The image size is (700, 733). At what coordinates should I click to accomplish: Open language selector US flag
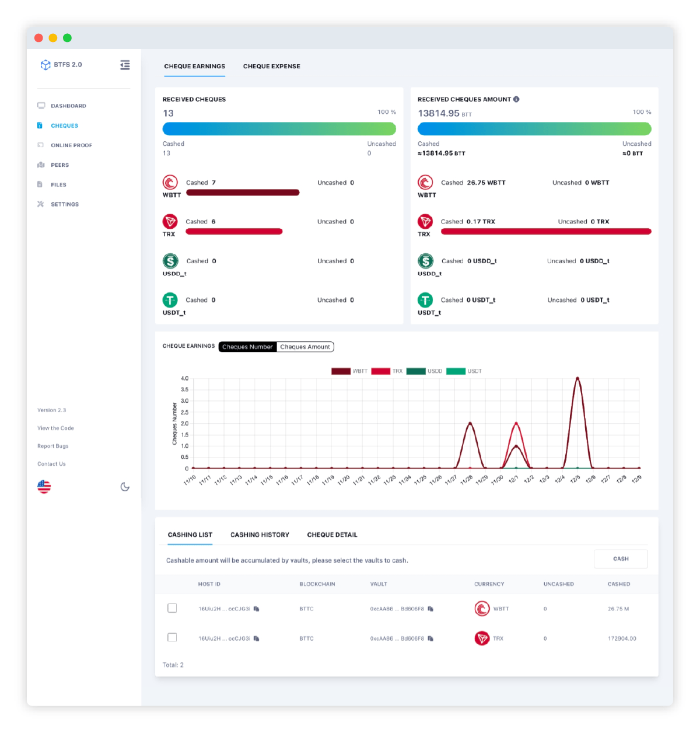point(44,487)
